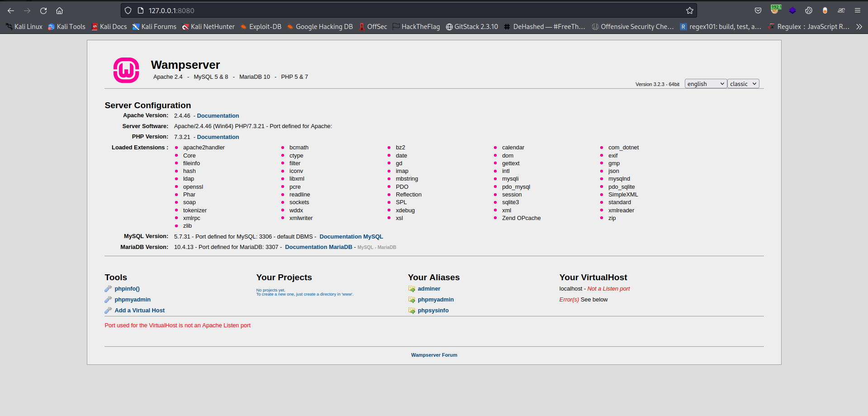Open the phpsysinfo alias link

click(x=433, y=311)
